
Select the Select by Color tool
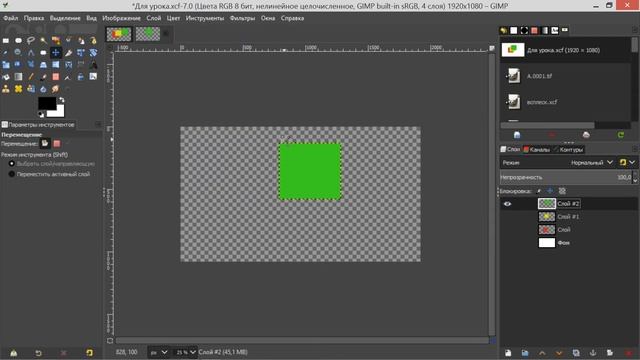click(56, 40)
